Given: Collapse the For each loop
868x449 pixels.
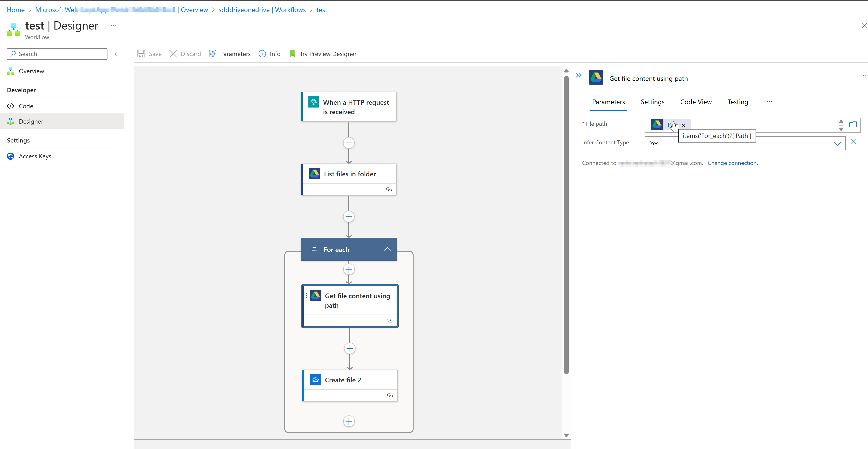Looking at the screenshot, I should [x=388, y=250].
